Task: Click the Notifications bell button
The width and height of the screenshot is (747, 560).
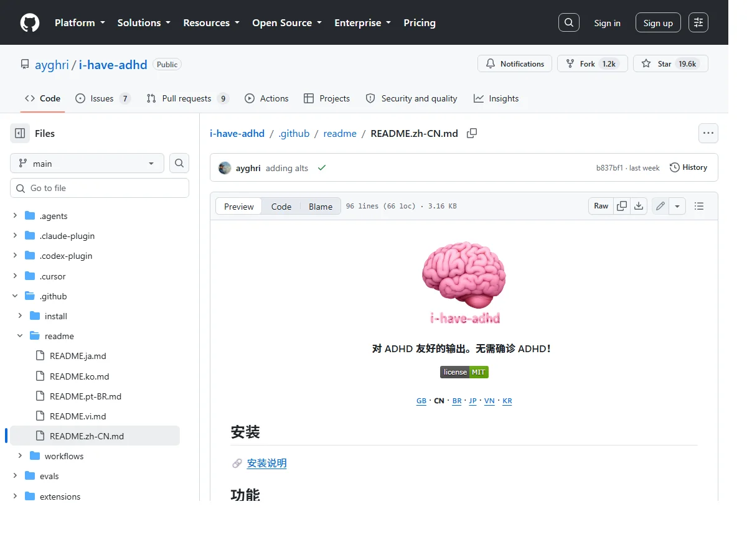Action: 515,63
